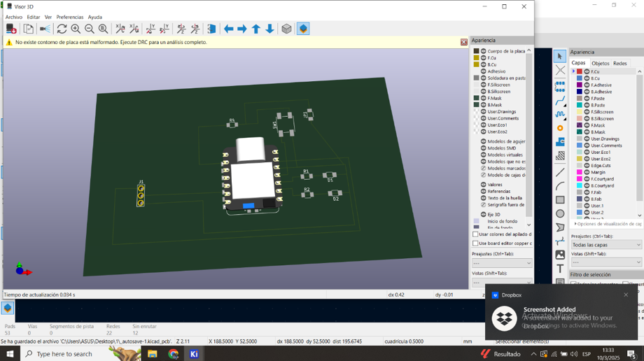Rotate X clockwise in 3D viewer

click(x=120, y=29)
